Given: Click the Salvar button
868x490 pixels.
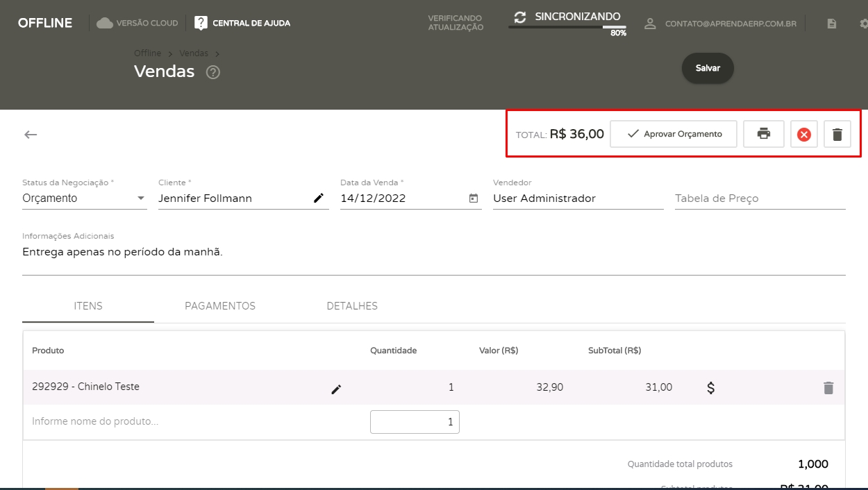Looking at the screenshot, I should [708, 68].
